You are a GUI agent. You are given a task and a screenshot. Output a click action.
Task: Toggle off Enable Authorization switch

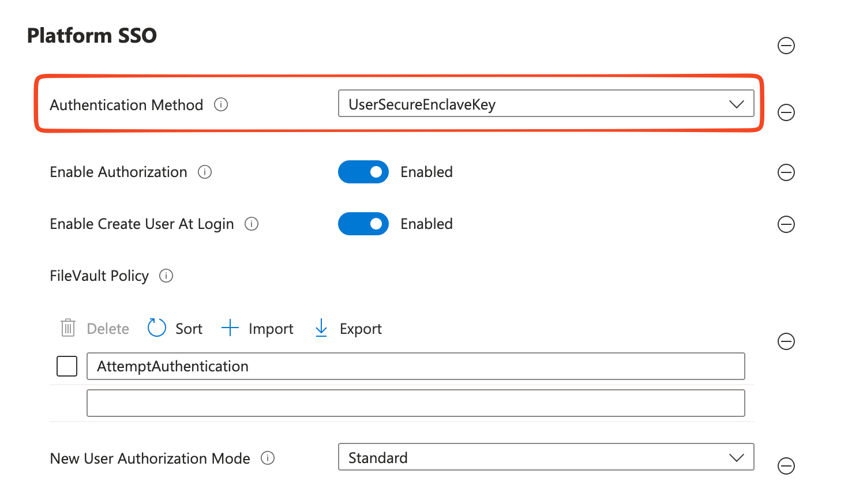point(363,172)
